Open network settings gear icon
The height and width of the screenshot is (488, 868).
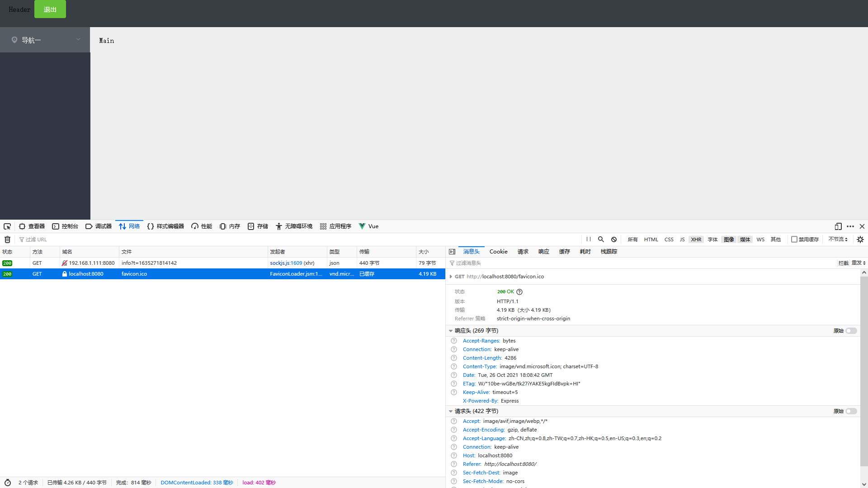pyautogui.click(x=860, y=239)
